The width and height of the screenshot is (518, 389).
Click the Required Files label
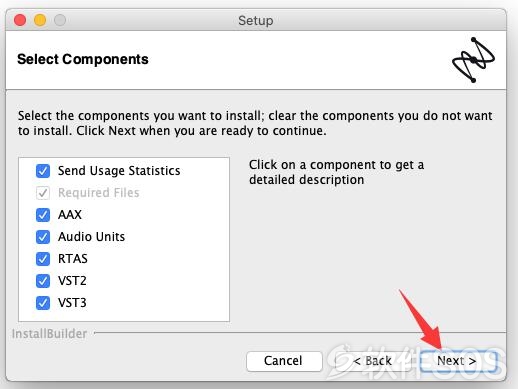[99, 193]
